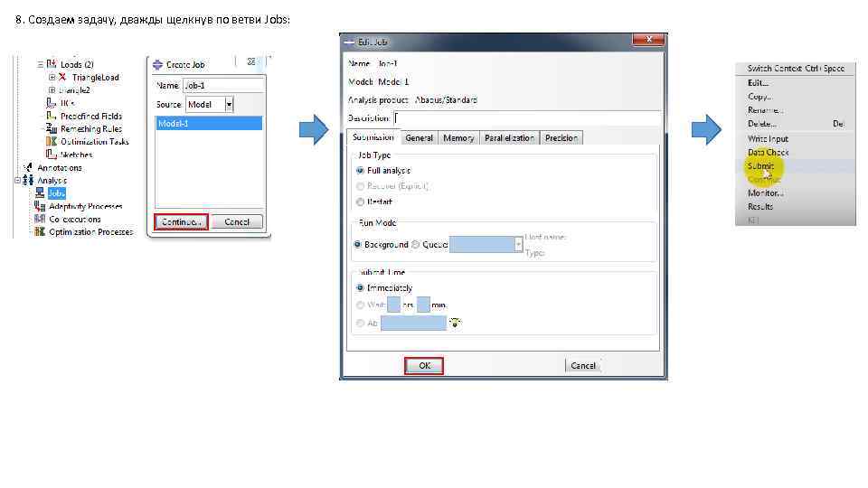Click the Wait minutes field

[423, 305]
